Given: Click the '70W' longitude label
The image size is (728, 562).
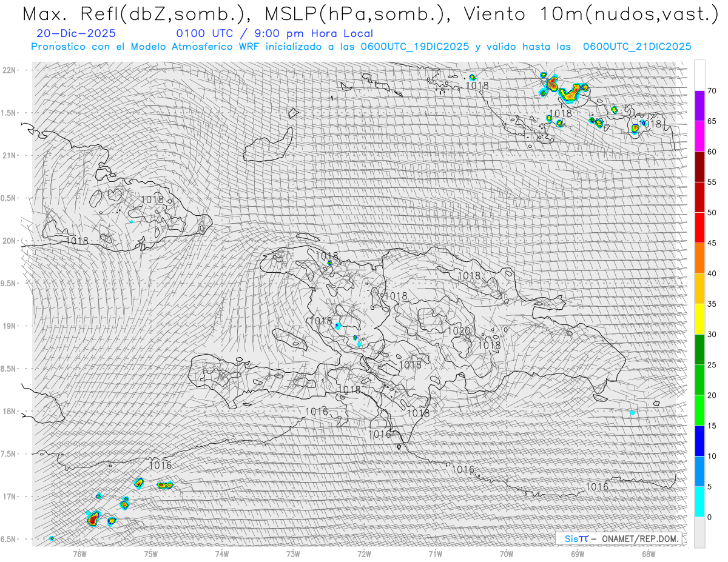Looking at the screenshot, I should tap(507, 554).
